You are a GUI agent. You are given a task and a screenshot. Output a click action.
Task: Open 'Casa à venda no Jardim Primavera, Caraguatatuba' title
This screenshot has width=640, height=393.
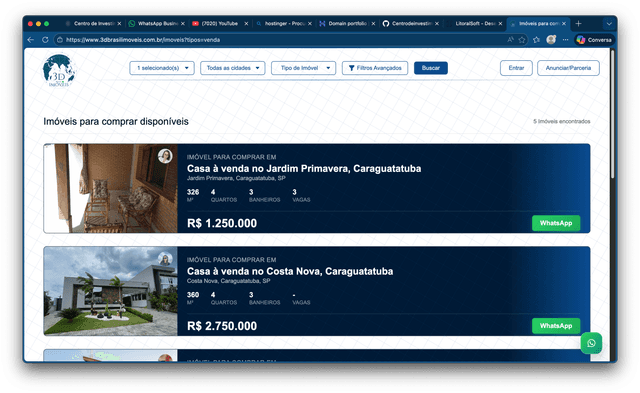[x=304, y=169]
